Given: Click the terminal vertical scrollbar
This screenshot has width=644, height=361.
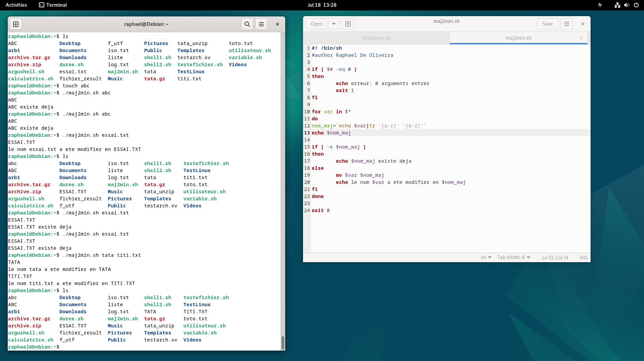Looking at the screenshot, I should coord(283,343).
